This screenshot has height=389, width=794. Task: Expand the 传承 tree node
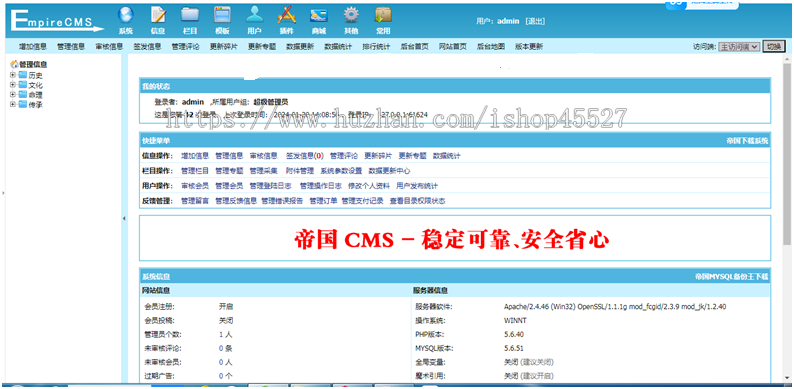[x=13, y=104]
